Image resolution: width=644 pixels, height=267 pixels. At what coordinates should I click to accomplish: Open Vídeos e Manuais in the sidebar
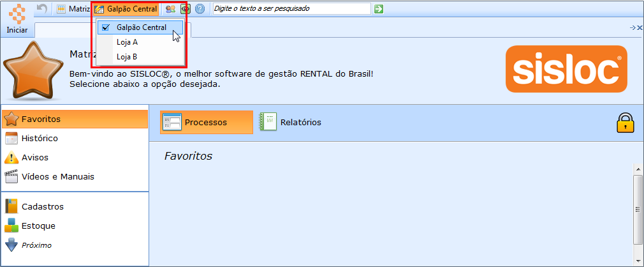75,176
